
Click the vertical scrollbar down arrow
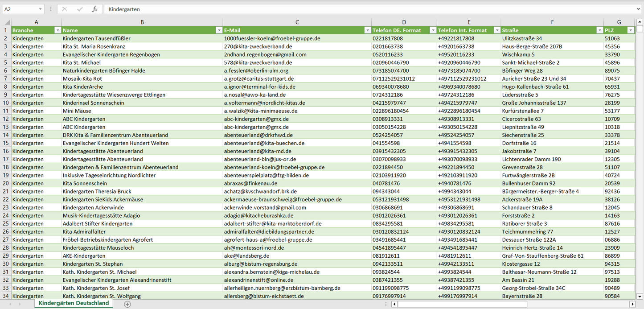click(640, 296)
